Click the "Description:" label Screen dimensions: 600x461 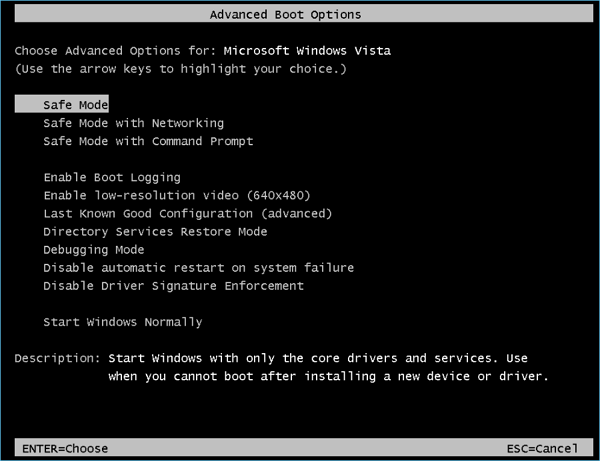pyautogui.click(x=57, y=358)
